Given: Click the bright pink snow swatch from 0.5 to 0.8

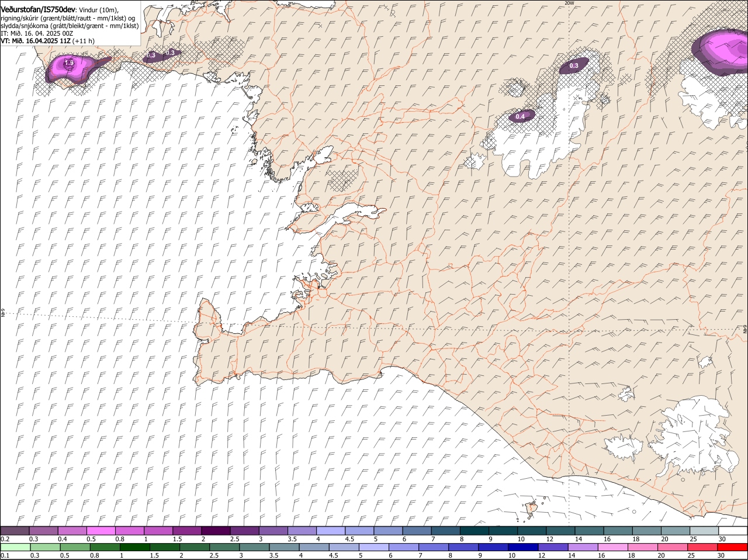Looking at the screenshot, I should point(101,531).
